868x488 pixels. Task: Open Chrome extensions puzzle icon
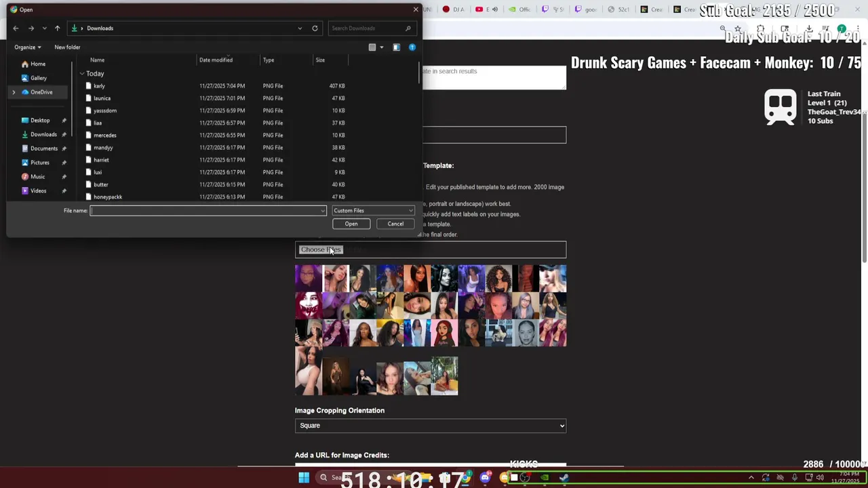pyautogui.click(x=761, y=29)
